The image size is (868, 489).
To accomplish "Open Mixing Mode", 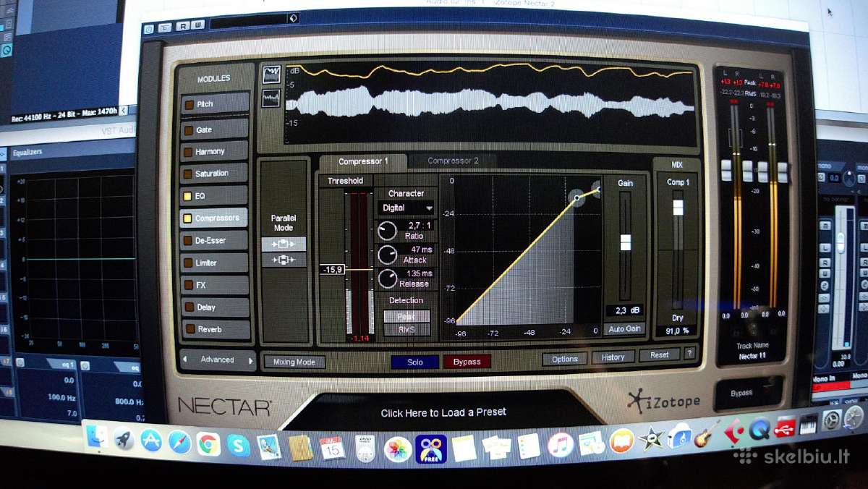I will 294,362.
